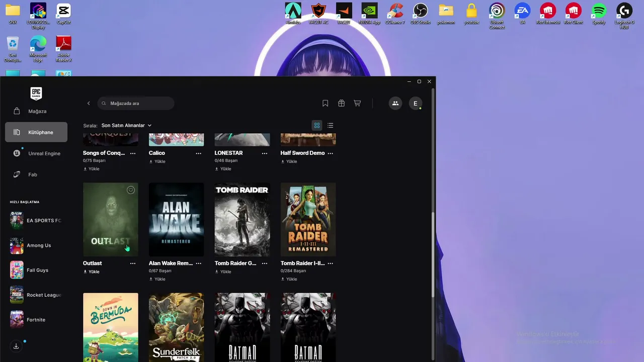The image size is (644, 362).
Task: Click Yükle under Outlast
Action: [91, 271]
